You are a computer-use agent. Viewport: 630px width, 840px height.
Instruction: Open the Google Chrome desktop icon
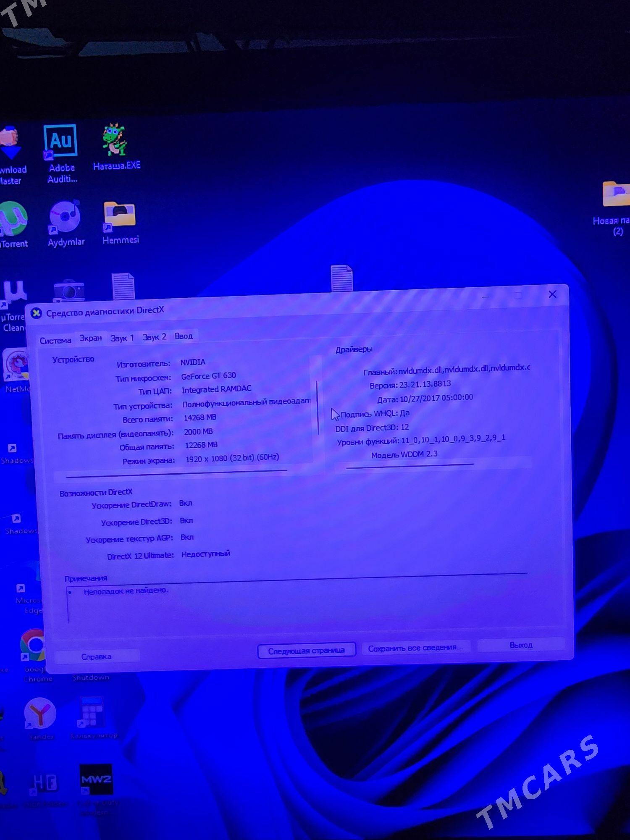pyautogui.click(x=34, y=646)
